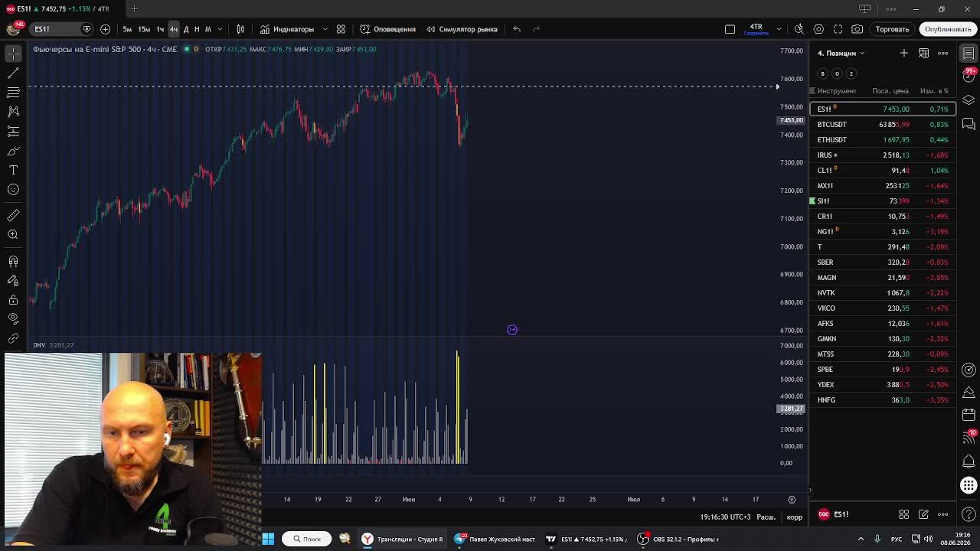
Task: Take a chart snapshot with the camera
Action: click(857, 29)
